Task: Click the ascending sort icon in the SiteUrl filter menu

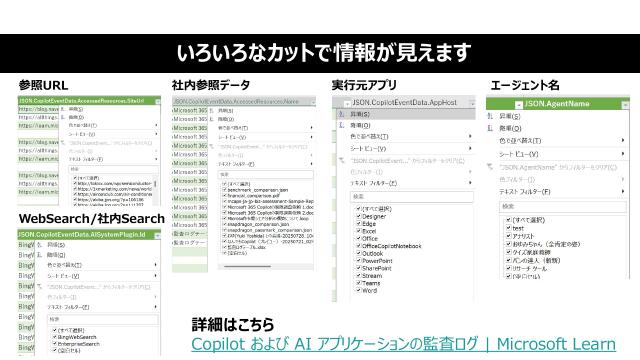Action: click(x=63, y=109)
